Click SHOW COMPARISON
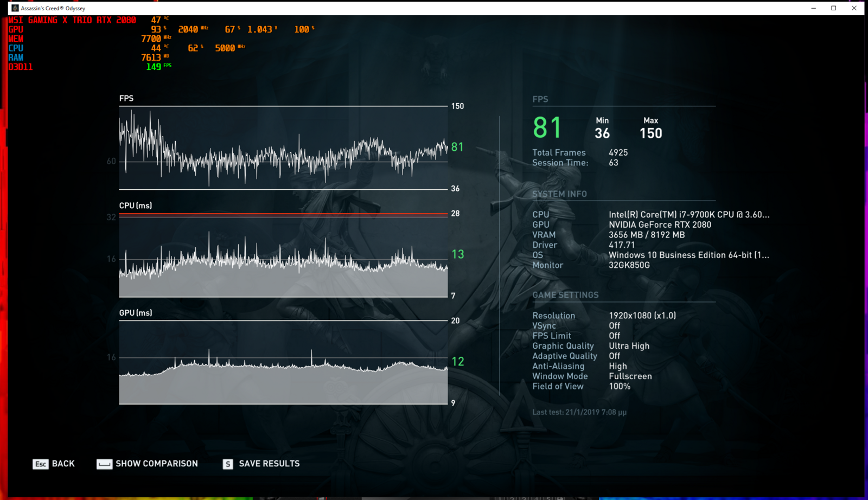Screen dimensions: 868x500 157,464
